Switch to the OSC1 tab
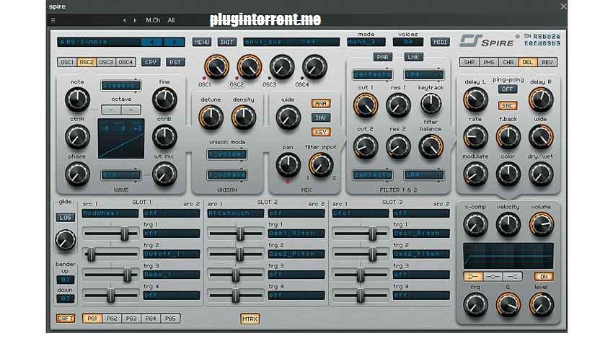The width and height of the screenshot is (613, 364). click(67, 62)
